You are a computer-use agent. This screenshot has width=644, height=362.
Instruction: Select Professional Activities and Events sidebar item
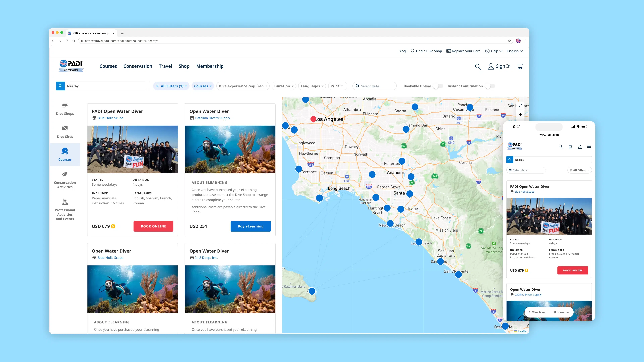tap(65, 209)
